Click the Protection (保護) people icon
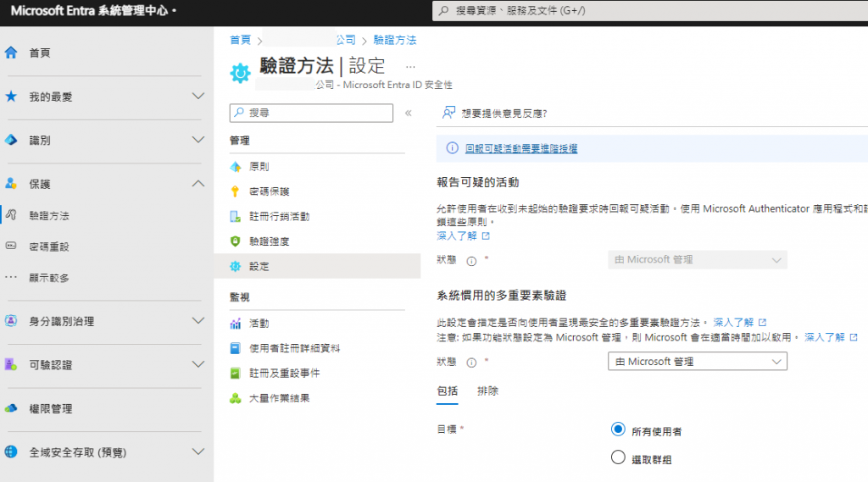This screenshot has width=868, height=482. pos(11,184)
